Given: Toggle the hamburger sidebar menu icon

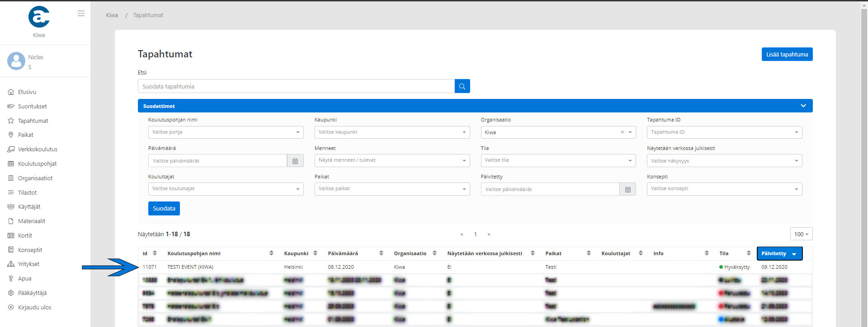Looking at the screenshot, I should pos(81,14).
